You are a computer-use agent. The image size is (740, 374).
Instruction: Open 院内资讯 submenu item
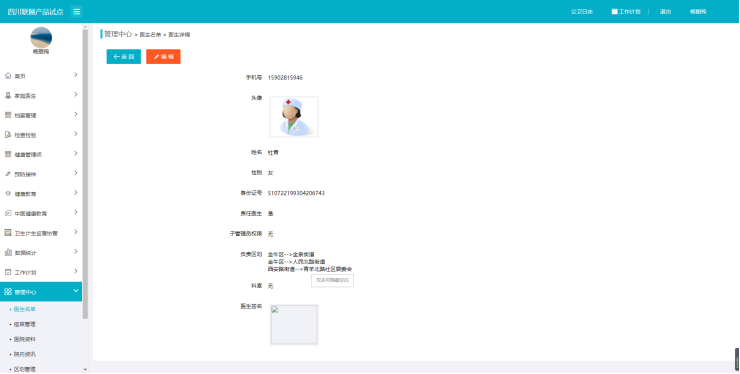coord(25,354)
